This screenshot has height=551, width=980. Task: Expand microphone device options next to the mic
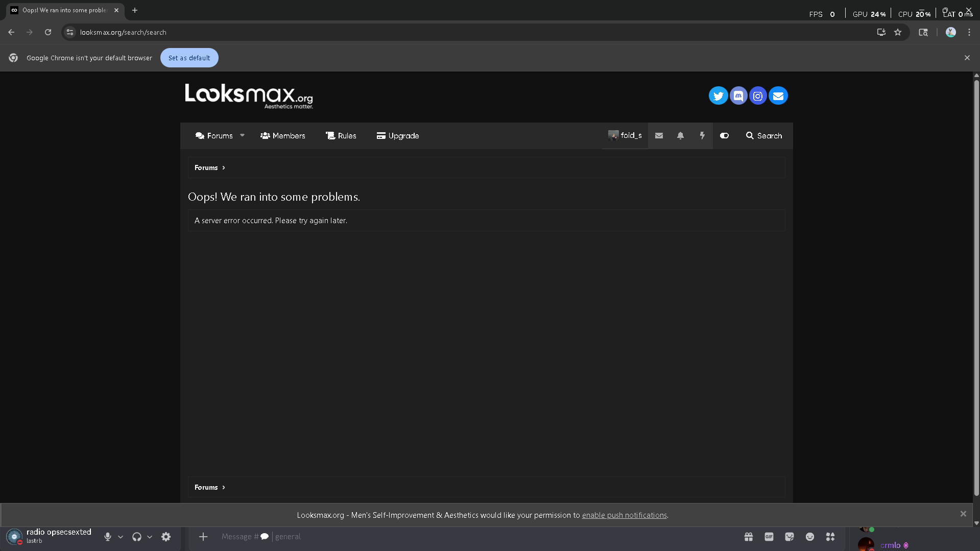pyautogui.click(x=121, y=537)
